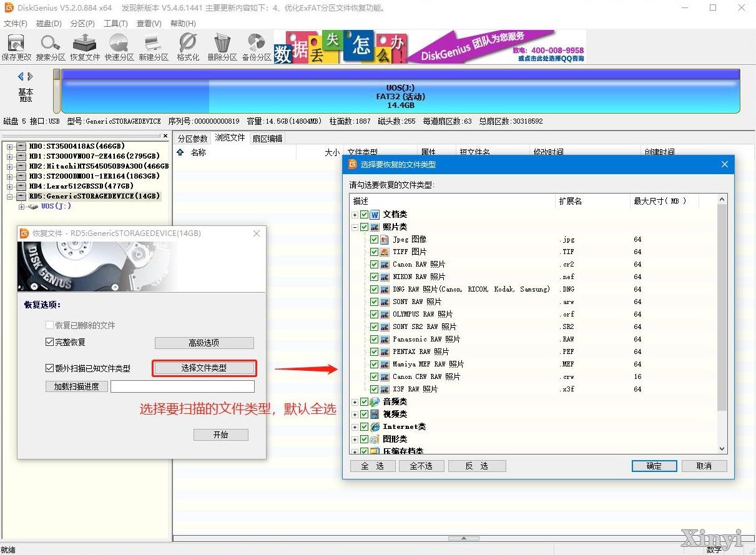Go to previous disk with left arrow

(x=21, y=76)
